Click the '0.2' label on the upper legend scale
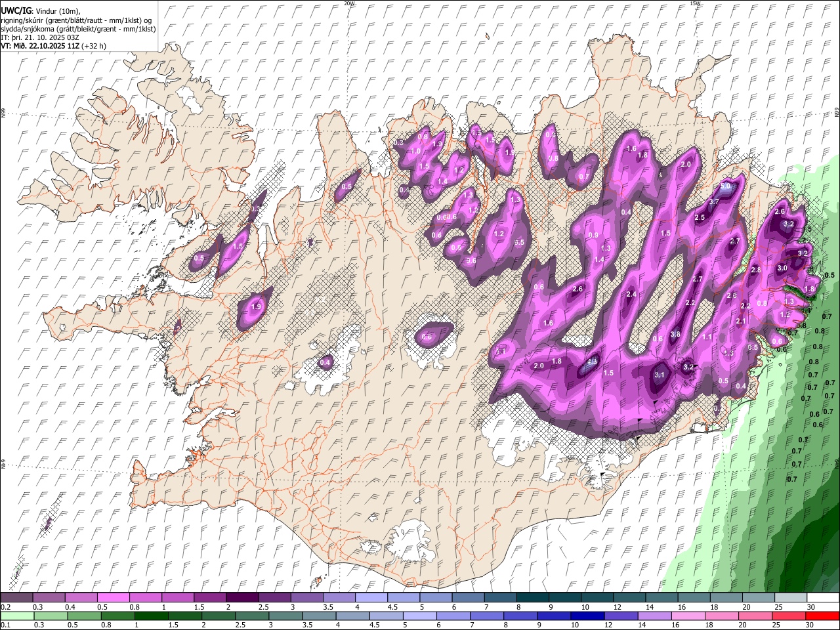 5,607
